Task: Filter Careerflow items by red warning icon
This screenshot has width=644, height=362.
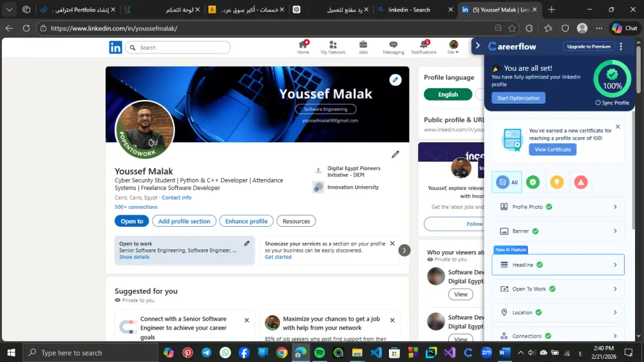Action: [x=581, y=182]
